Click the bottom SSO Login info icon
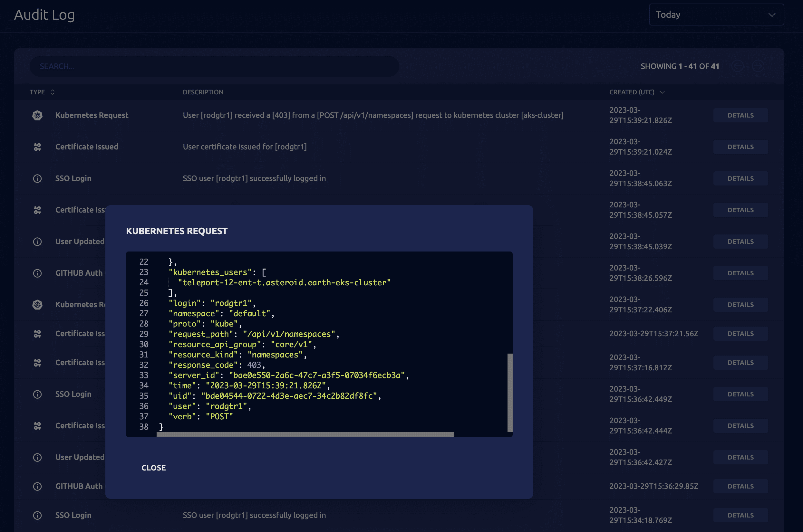 click(37, 515)
